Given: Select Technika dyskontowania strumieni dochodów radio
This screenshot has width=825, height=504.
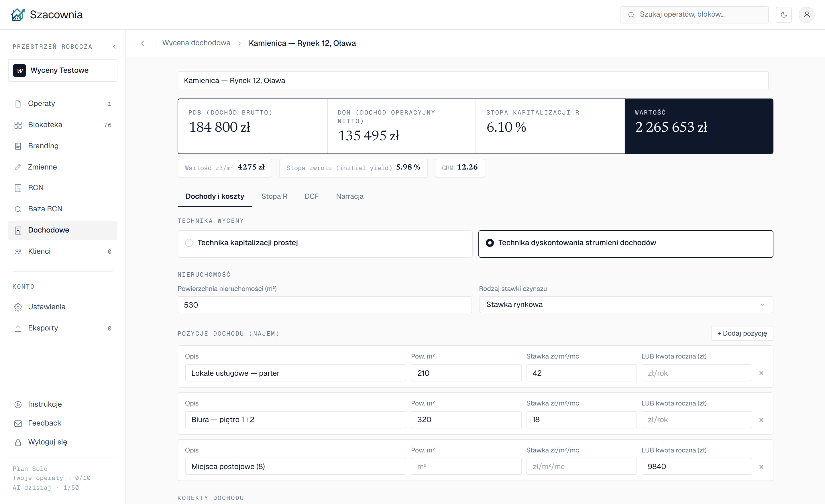Looking at the screenshot, I should 490,243.
